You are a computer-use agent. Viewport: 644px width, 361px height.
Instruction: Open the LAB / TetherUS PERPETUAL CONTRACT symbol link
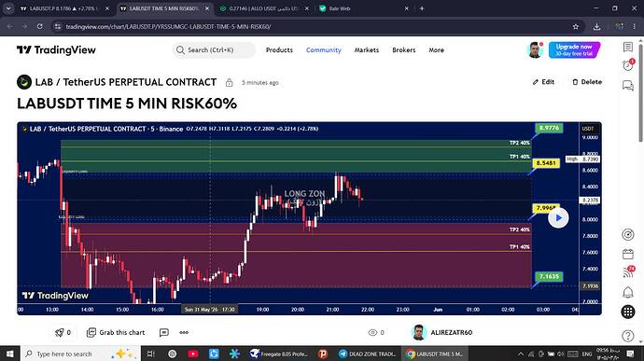point(126,82)
